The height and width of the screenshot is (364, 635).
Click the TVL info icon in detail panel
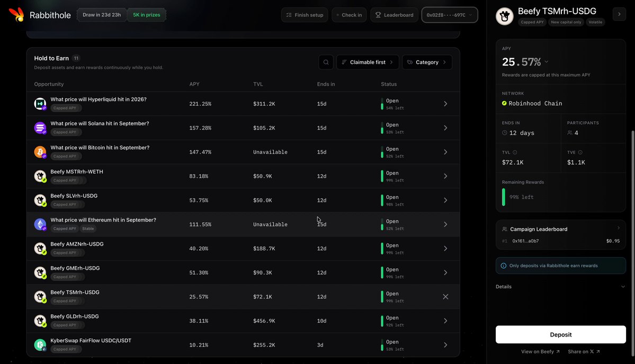point(515,152)
